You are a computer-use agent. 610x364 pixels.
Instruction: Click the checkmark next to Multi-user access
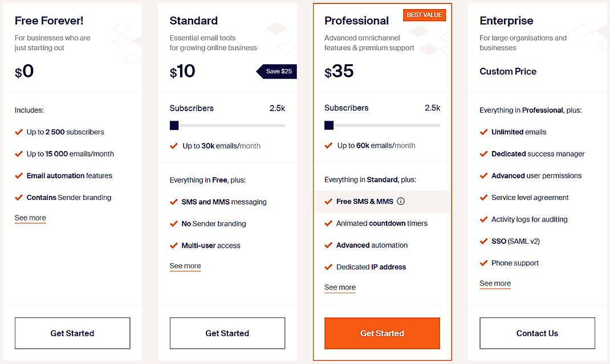[x=174, y=246]
